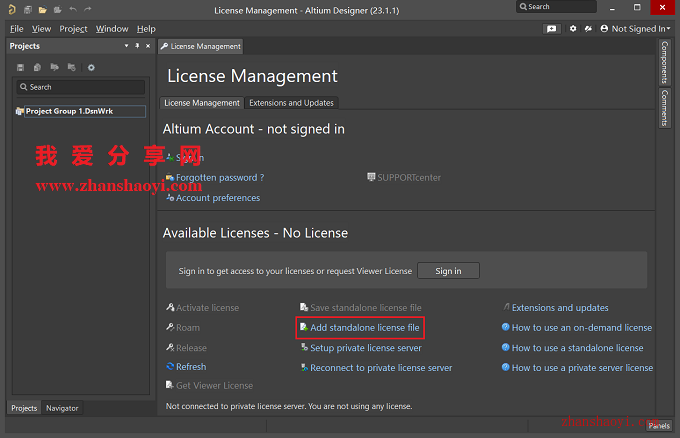Open the Window menu

(112, 29)
